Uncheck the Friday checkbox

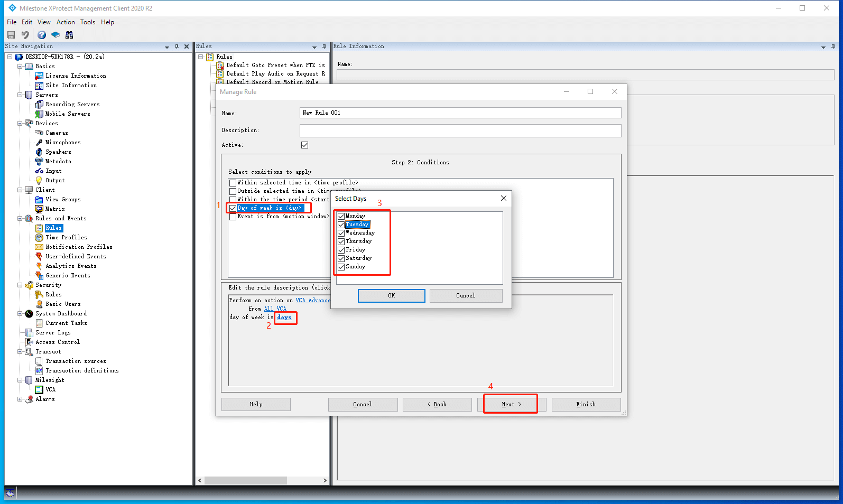(x=341, y=250)
